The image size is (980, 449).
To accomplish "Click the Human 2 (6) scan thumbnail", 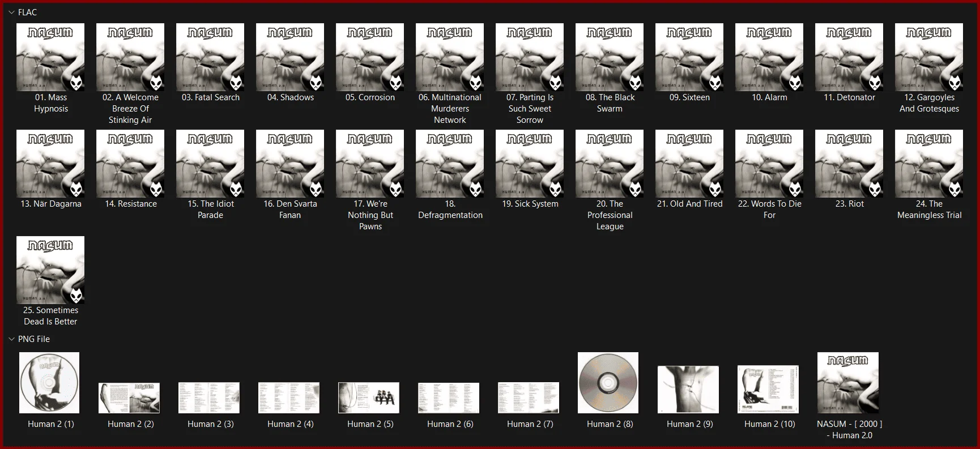I will [449, 398].
